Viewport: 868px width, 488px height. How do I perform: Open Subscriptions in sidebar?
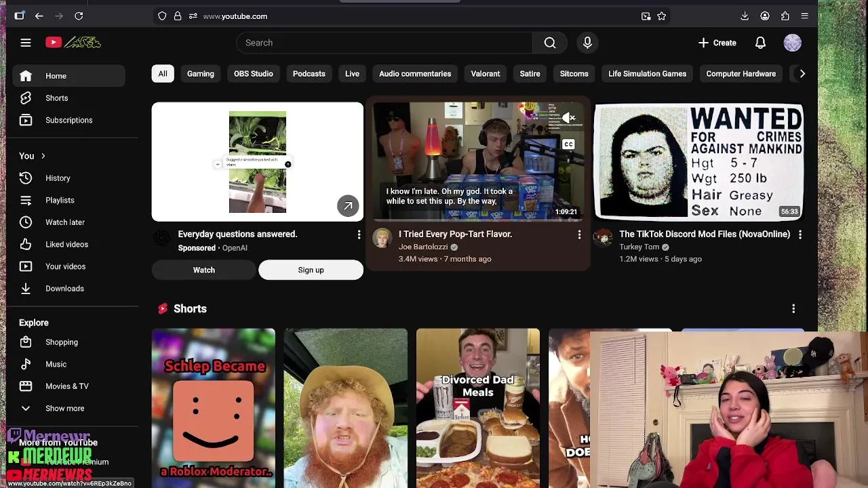68,120
